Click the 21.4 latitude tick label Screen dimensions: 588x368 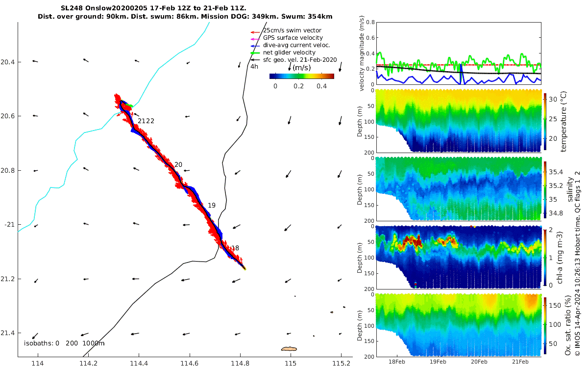tap(8, 333)
